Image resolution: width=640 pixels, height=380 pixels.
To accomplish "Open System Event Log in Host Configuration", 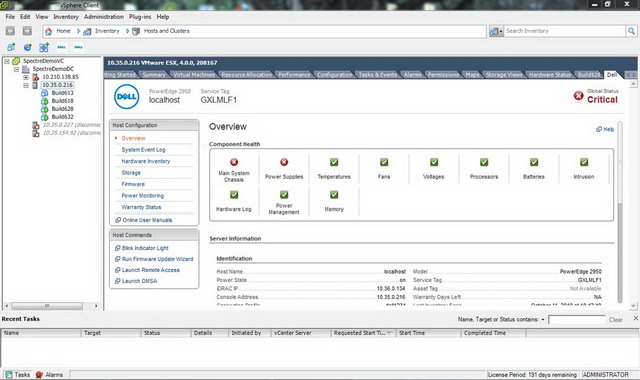I will (x=143, y=150).
